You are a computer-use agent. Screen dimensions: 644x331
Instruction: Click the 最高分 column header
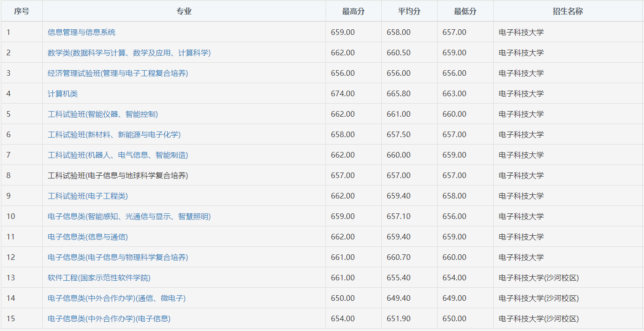tap(353, 11)
